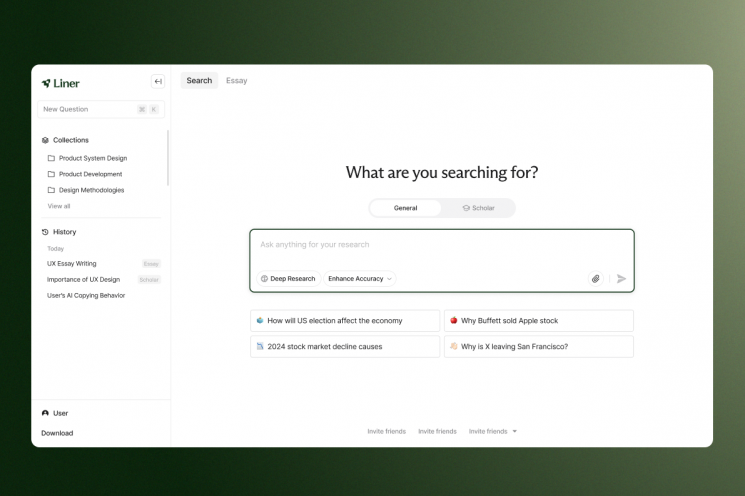This screenshot has width=745, height=496.
Task: Click View all collections link
Action: 58,206
